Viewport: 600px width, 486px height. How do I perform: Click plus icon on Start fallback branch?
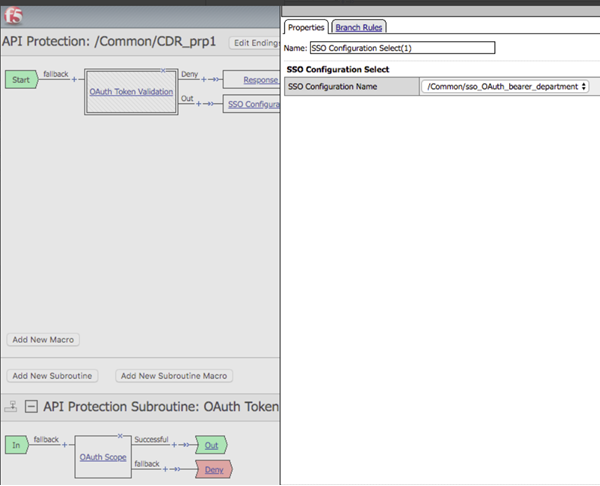click(x=74, y=79)
